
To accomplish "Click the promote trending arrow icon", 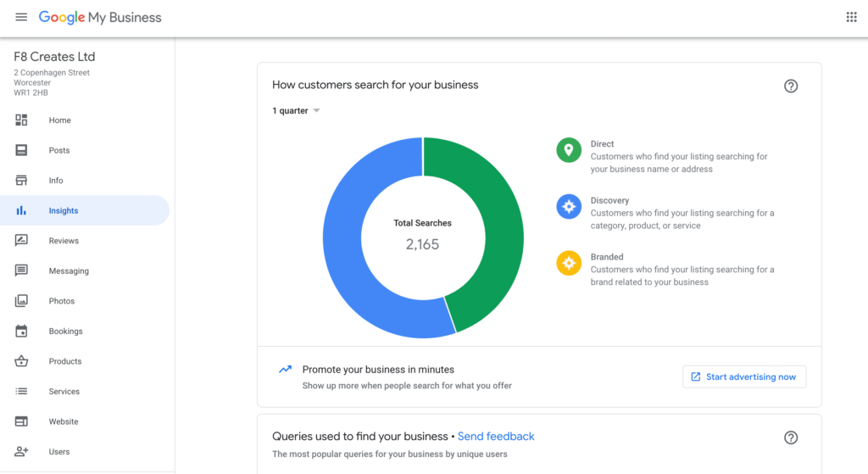I will (285, 370).
